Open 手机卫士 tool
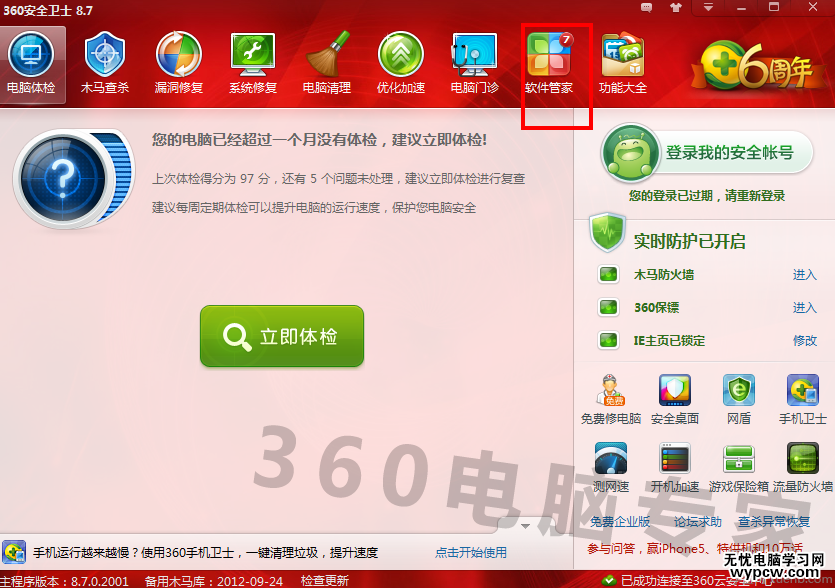The image size is (835, 588). point(803,399)
